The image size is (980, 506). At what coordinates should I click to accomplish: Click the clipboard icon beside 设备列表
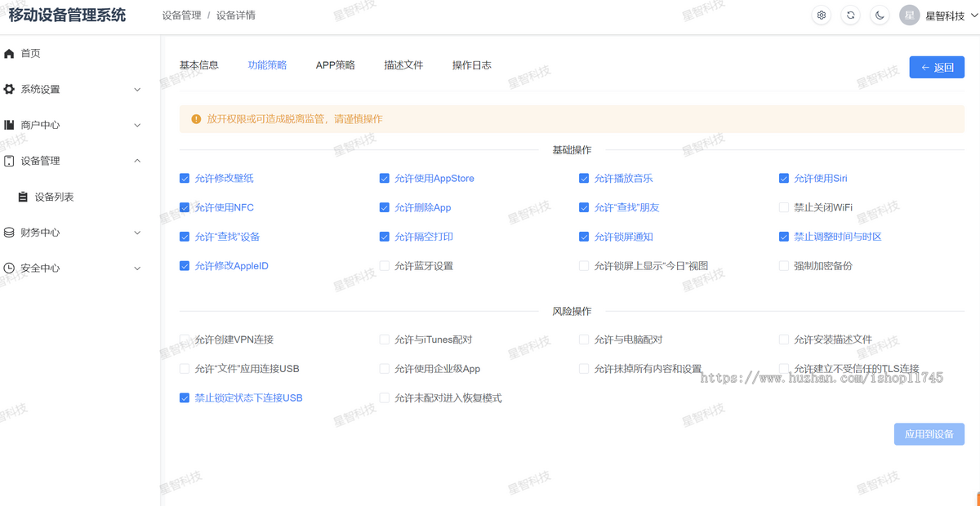click(23, 198)
